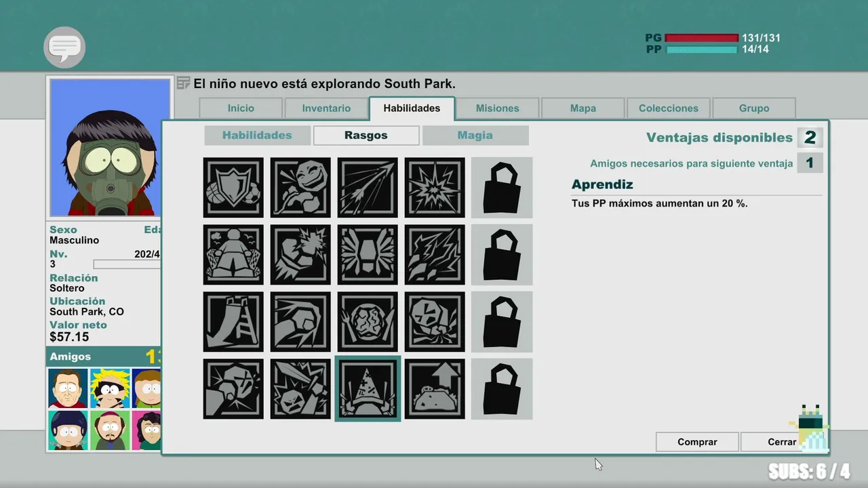Open the speech bubble chat icon
The image size is (868, 488).
[64, 47]
